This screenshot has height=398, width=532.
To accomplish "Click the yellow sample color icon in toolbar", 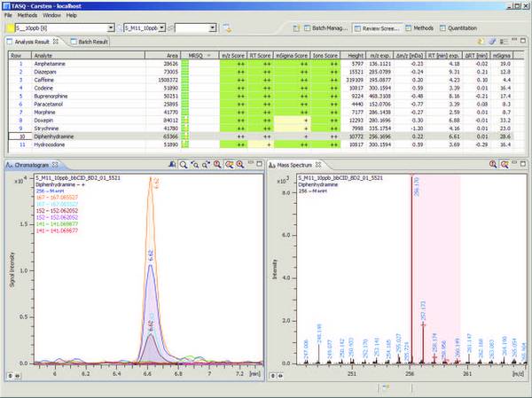I will click(x=11, y=28).
